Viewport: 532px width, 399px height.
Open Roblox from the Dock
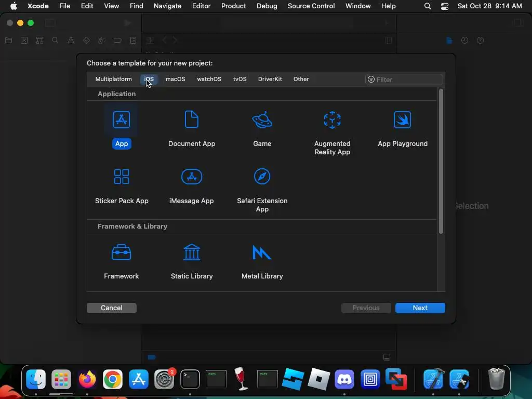pyautogui.click(x=318, y=379)
